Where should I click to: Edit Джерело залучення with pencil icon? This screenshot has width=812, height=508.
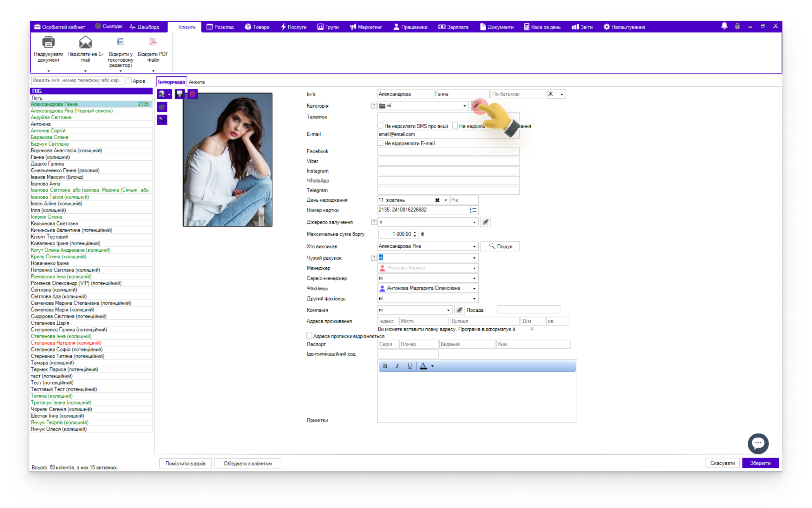(486, 222)
